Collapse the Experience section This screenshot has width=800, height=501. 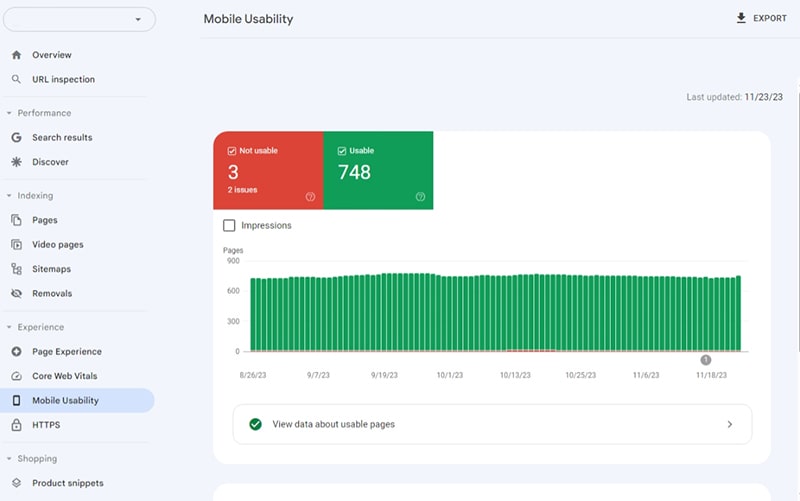click(9, 327)
